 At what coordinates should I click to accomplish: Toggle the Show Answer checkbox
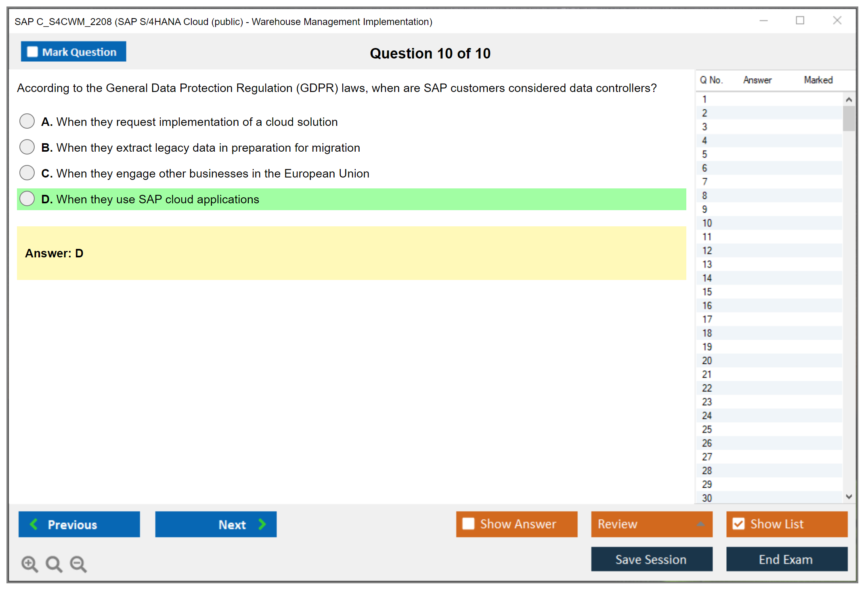pos(468,524)
